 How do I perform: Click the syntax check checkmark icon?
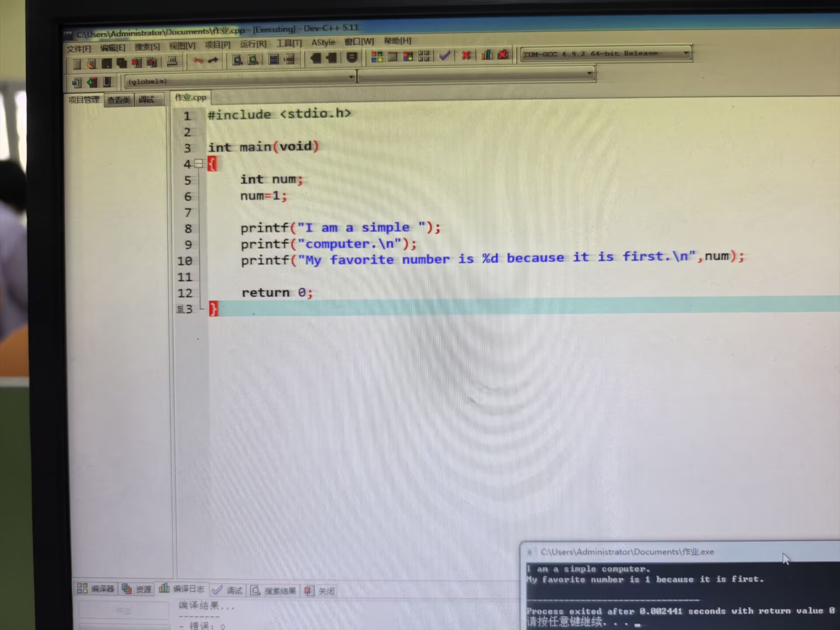tap(445, 56)
